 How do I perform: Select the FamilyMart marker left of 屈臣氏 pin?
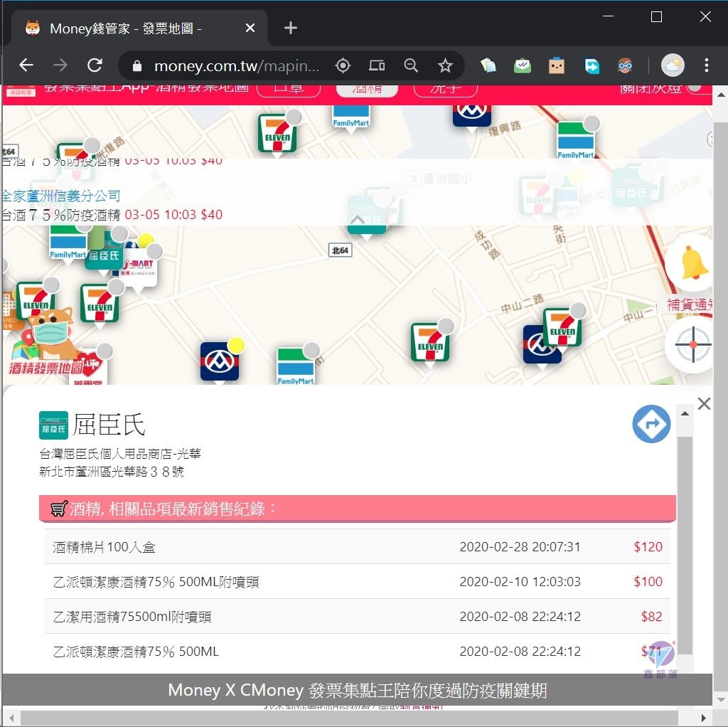68,243
